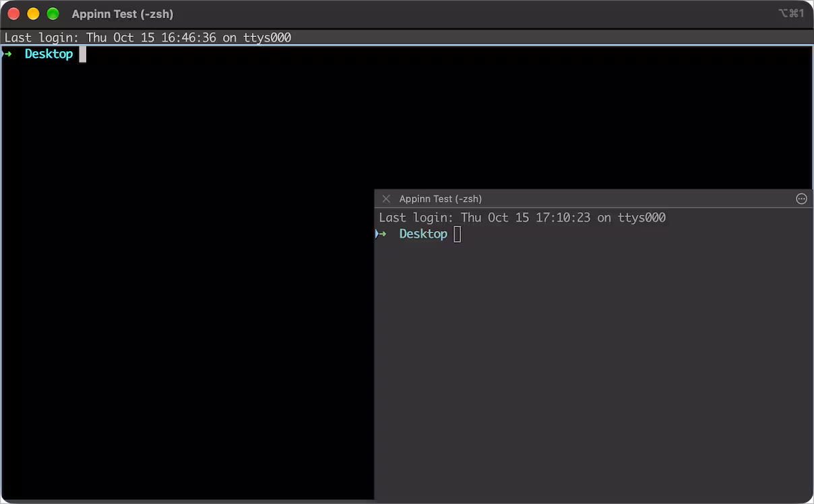Image resolution: width=814 pixels, height=504 pixels.
Task: Click the hollow cursor in the gray pane
Action: (457, 234)
